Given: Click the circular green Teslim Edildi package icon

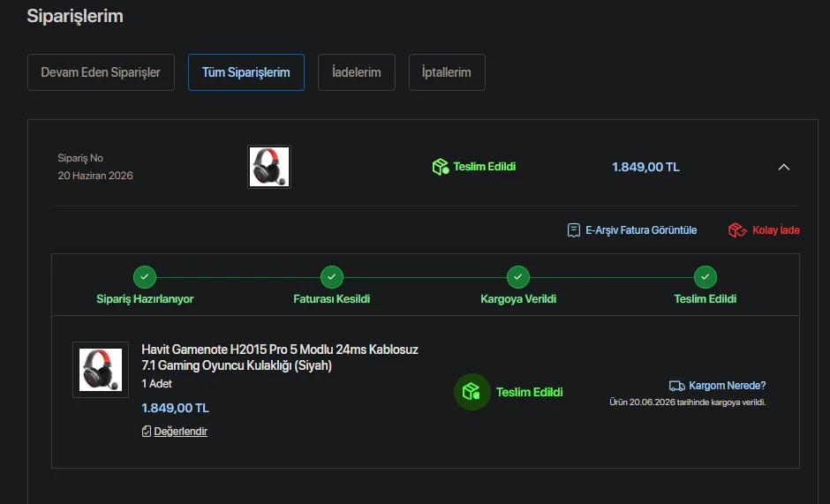Looking at the screenshot, I should pos(472,392).
